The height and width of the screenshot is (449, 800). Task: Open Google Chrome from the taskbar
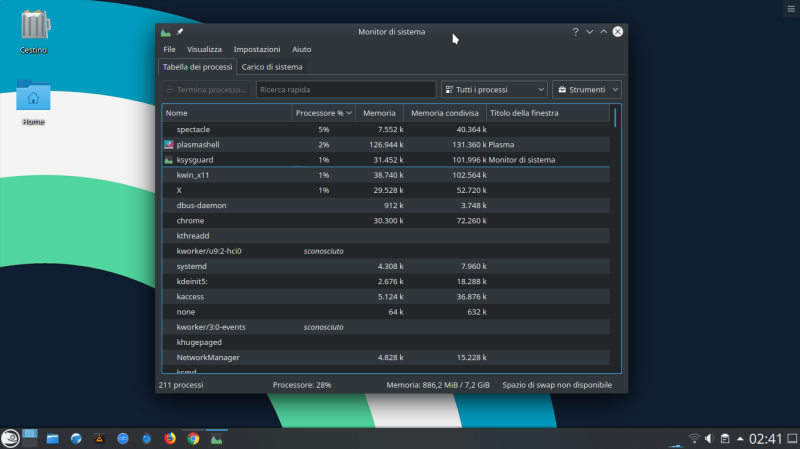pyautogui.click(x=193, y=438)
